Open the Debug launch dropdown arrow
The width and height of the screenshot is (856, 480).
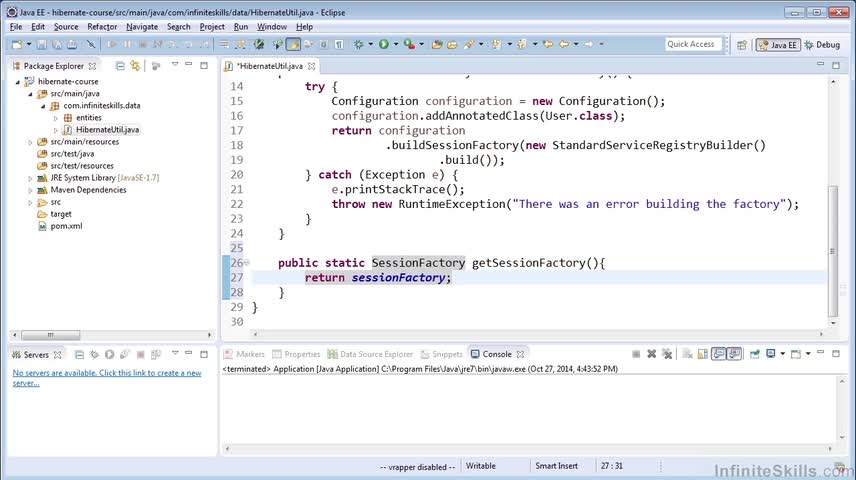tap(371, 44)
